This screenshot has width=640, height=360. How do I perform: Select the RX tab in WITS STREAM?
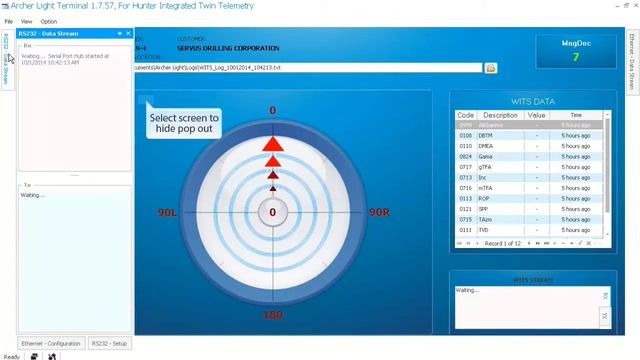click(605, 296)
